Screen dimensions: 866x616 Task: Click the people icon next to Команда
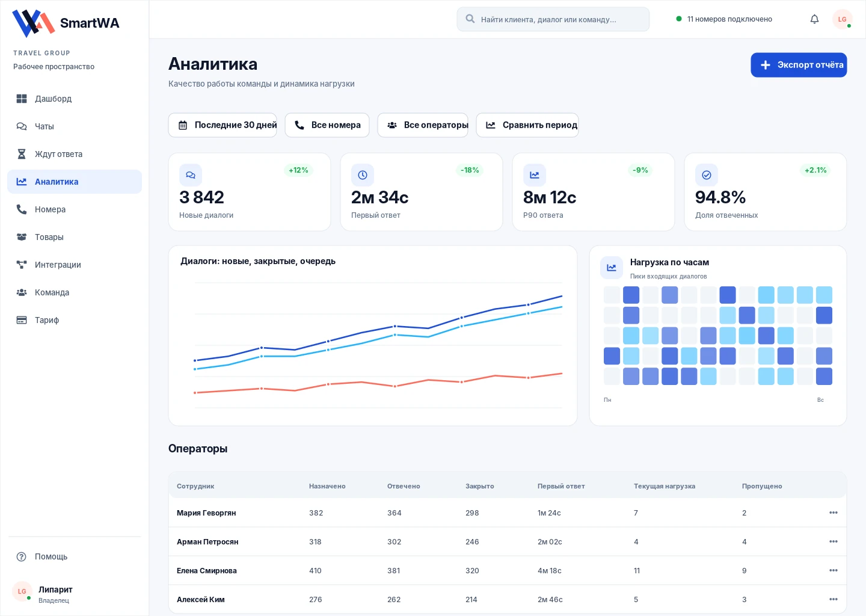(22, 292)
